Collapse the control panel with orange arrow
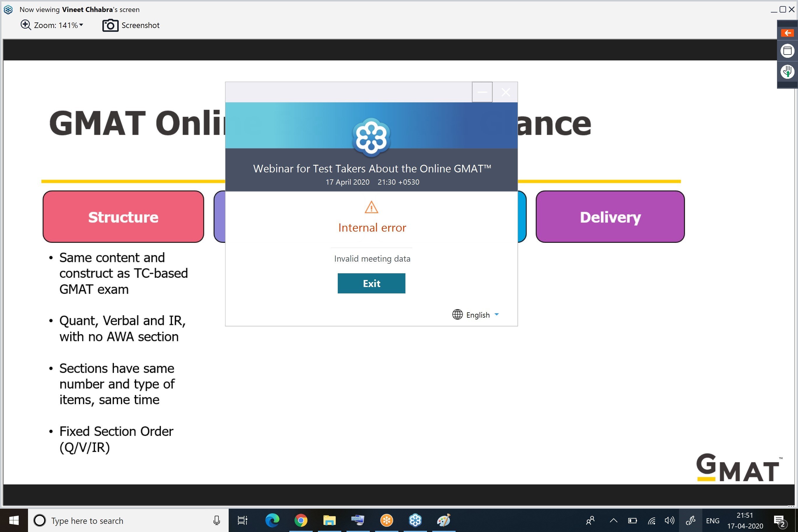Image resolution: width=798 pixels, height=532 pixels. click(787, 33)
